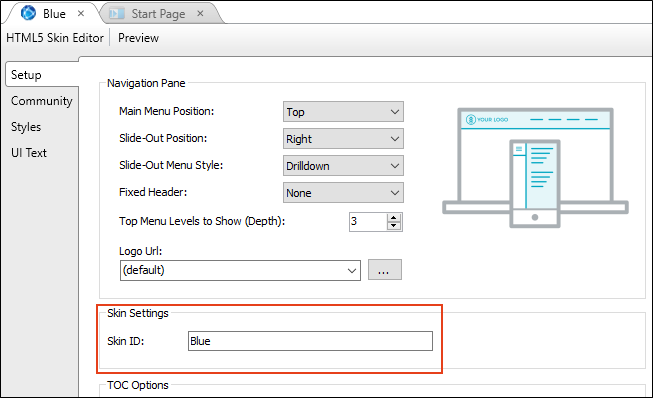The width and height of the screenshot is (653, 398).
Task: Click the browse ellipsis button for Logo Url
Action: 385,270
